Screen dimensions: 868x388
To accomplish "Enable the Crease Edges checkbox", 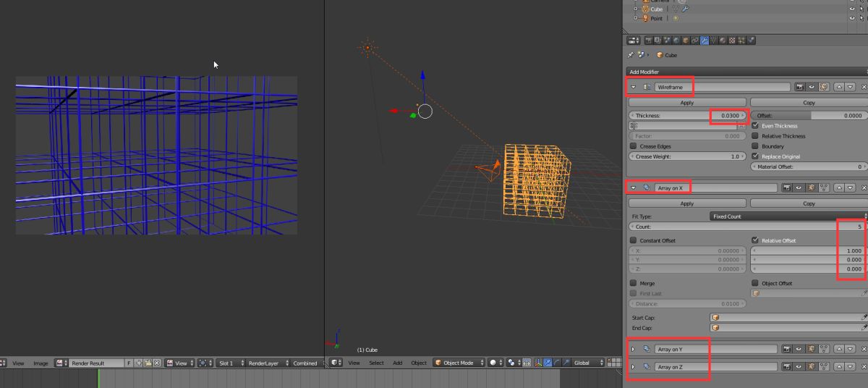I will (x=634, y=146).
